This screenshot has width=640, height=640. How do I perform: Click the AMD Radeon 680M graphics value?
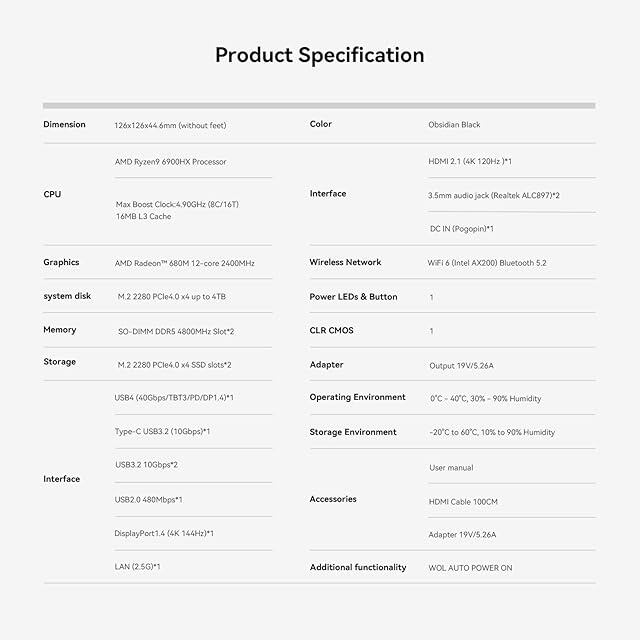click(184, 263)
